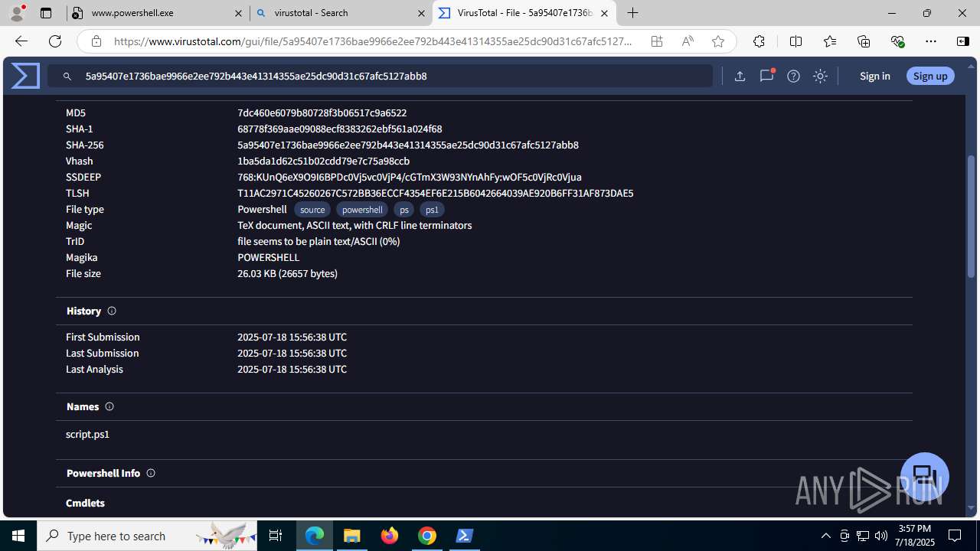The height and width of the screenshot is (551, 980).
Task: Click the Powershell Info info icon
Action: (151, 473)
